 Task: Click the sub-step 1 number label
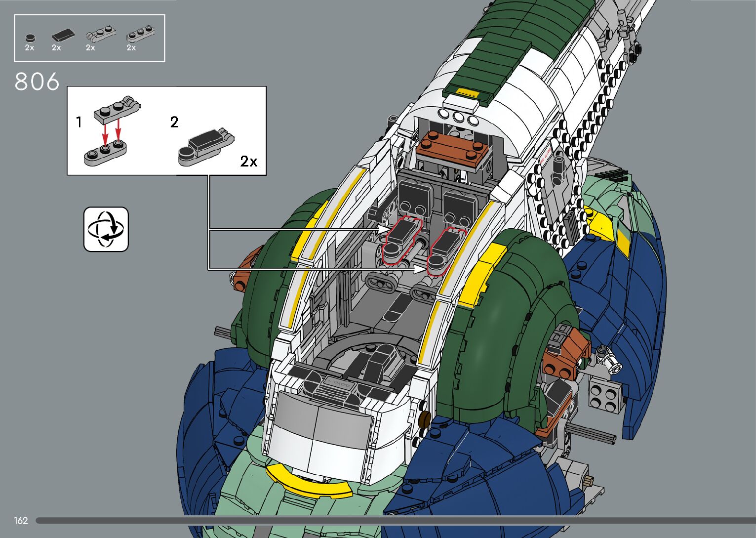79,122
